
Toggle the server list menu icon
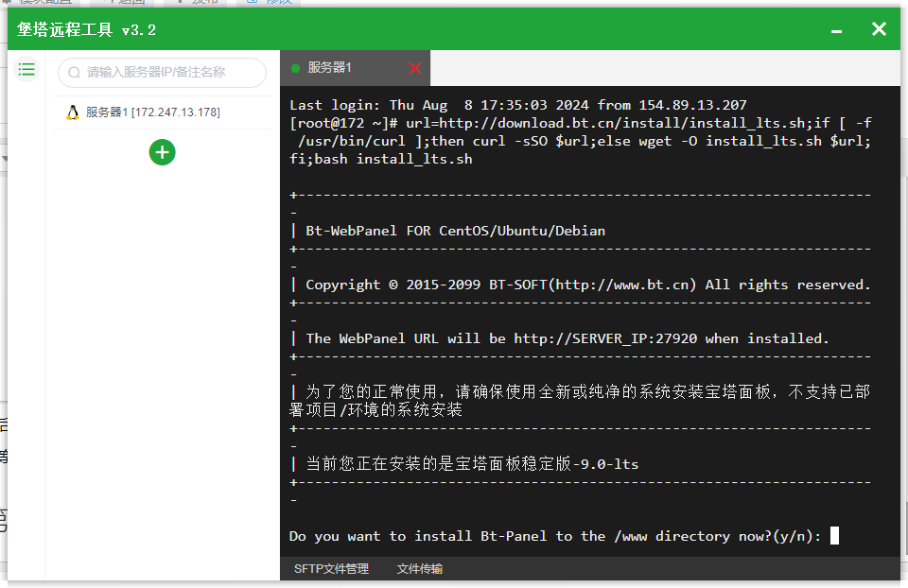[x=26, y=70]
